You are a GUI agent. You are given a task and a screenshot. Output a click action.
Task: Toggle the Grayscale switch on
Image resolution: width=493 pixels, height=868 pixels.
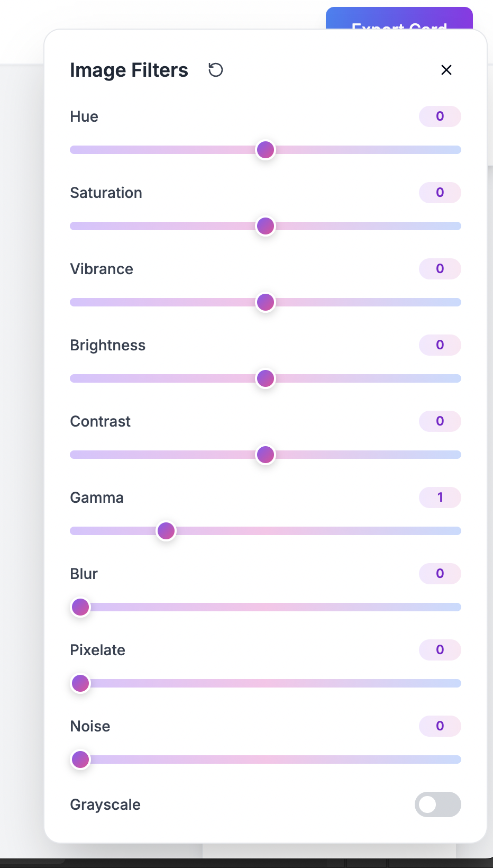pos(438,804)
